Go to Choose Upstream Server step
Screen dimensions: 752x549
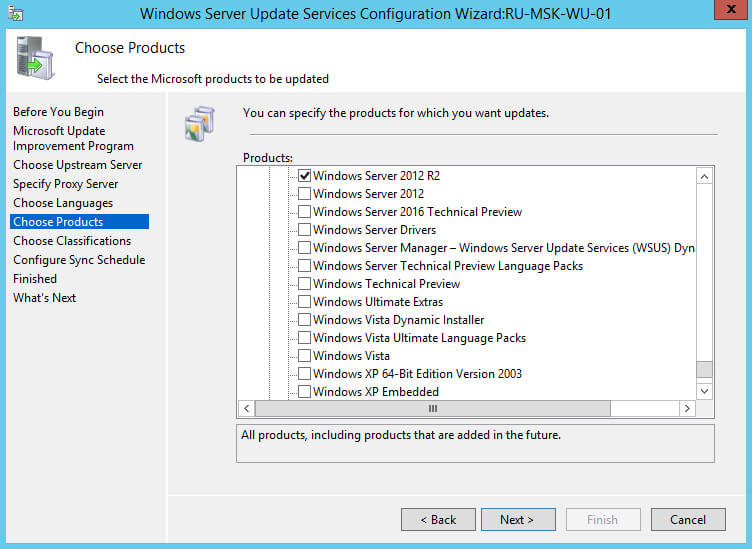(78, 165)
